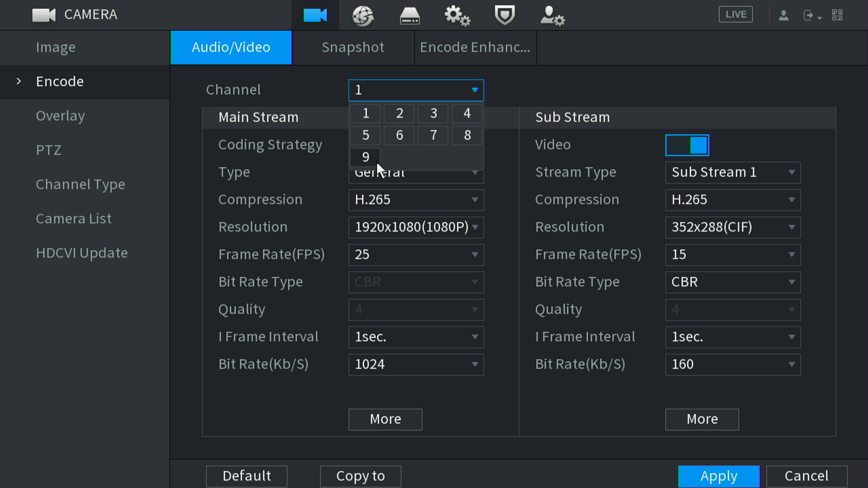Click the logout arrow icon
868x488 pixels.
point(809,15)
